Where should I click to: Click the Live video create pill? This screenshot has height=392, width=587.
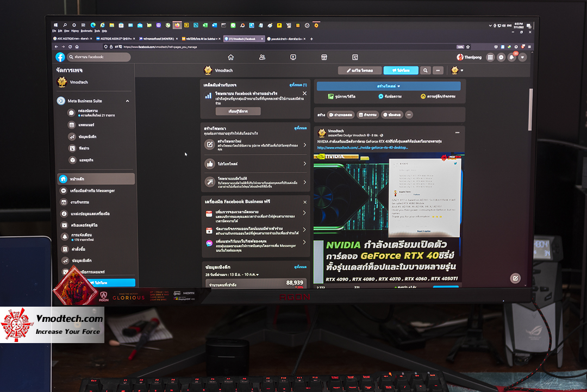341,115
